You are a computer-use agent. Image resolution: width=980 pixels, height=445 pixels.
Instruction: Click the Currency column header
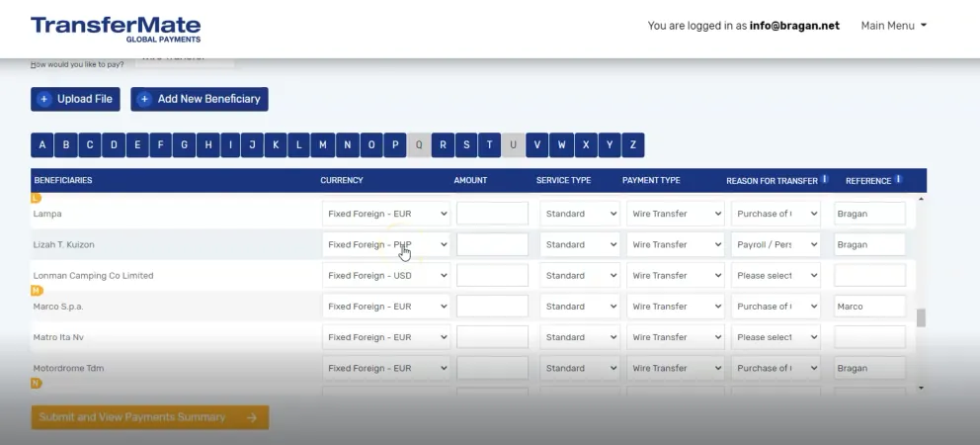coord(341,180)
